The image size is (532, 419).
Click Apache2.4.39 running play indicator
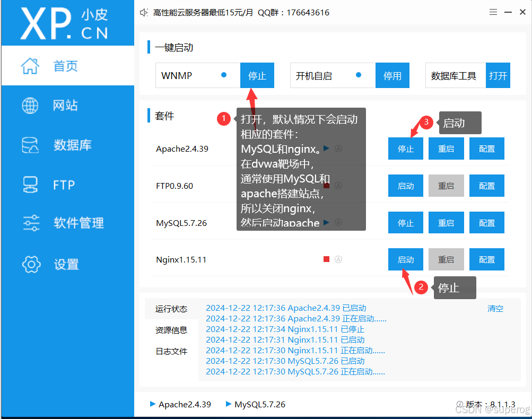(326, 149)
